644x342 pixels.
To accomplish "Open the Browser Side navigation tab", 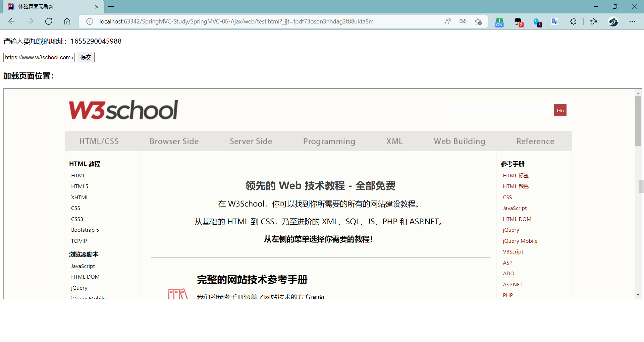I will point(174,141).
